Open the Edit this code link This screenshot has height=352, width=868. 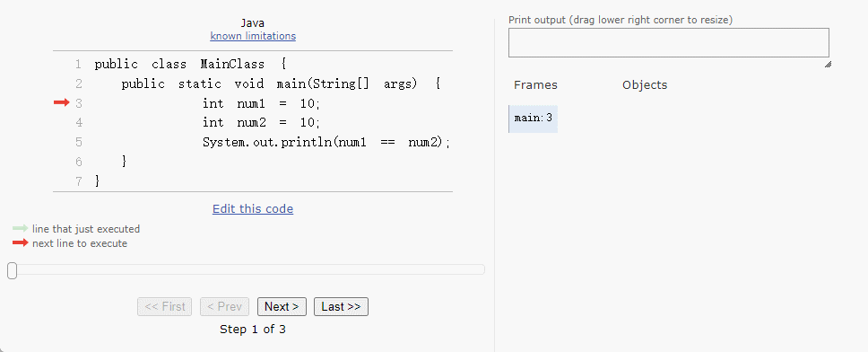pyautogui.click(x=253, y=209)
